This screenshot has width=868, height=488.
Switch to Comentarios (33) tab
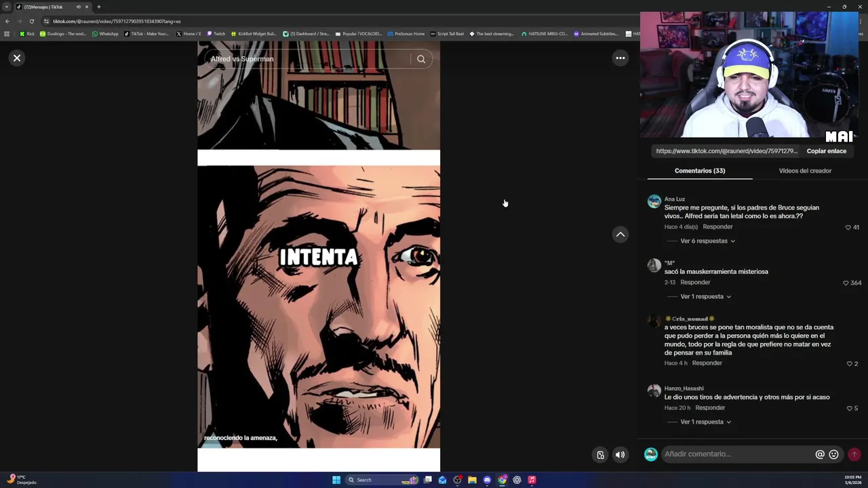pos(700,171)
